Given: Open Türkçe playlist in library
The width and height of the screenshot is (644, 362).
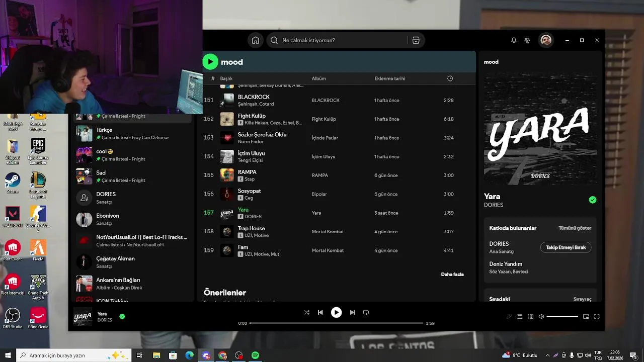Looking at the screenshot, I should tap(133, 133).
